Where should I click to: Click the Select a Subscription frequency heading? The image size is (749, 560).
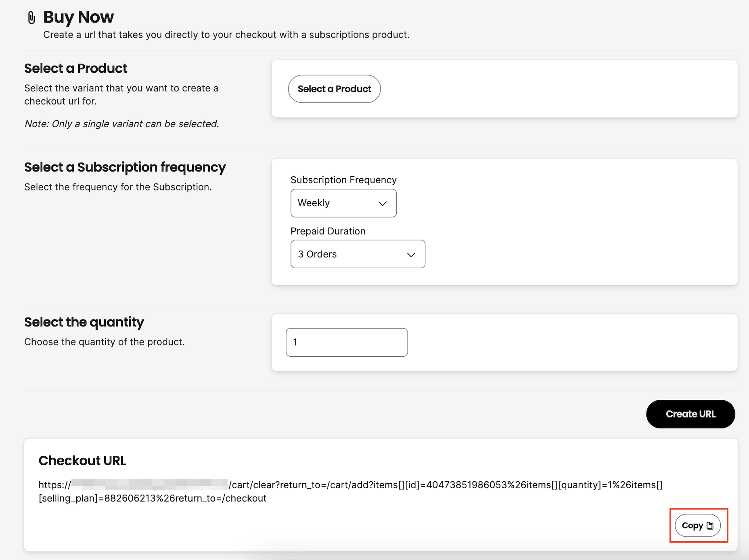click(125, 167)
